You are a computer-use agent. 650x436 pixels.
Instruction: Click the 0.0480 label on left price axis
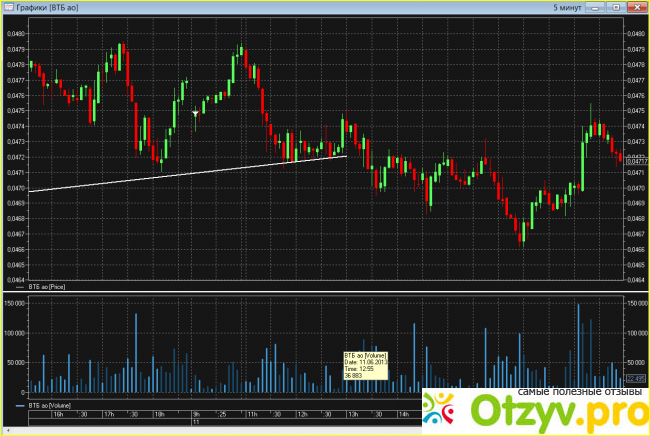14,33
